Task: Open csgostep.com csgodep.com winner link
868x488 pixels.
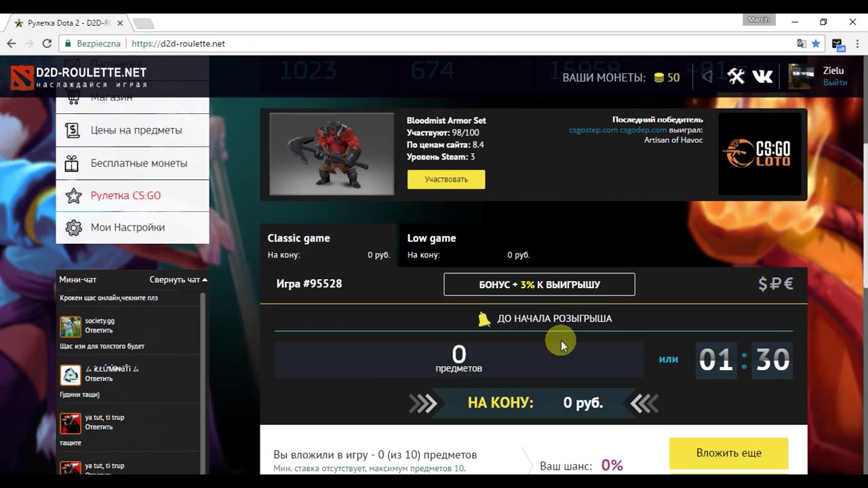Action: click(618, 129)
